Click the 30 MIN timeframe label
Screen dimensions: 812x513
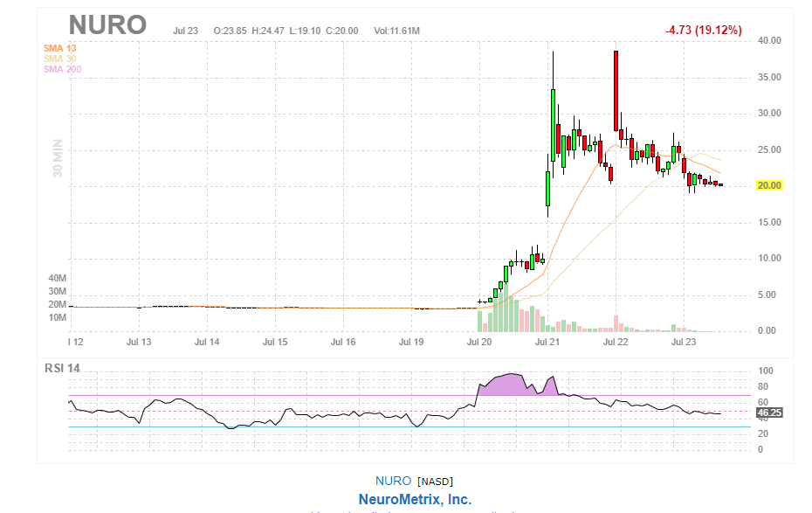[x=59, y=157]
